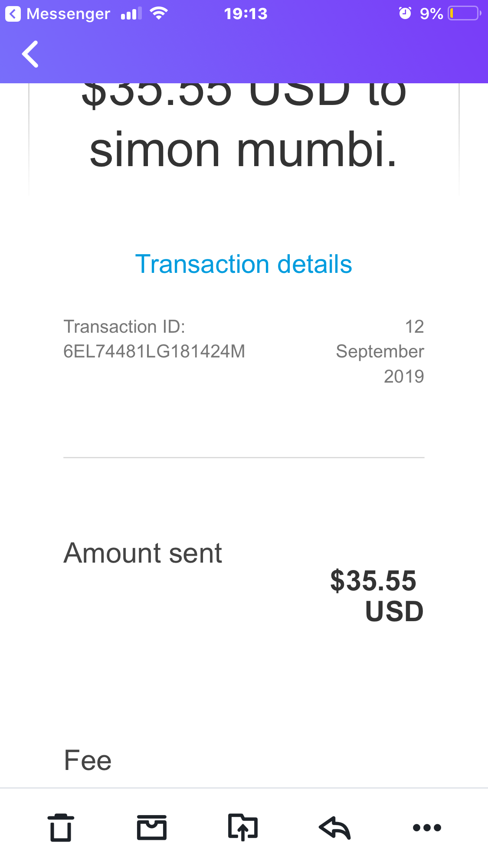This screenshot has height=868, width=488.
Task: Tap the back chevron arrow
Action: click(x=30, y=54)
